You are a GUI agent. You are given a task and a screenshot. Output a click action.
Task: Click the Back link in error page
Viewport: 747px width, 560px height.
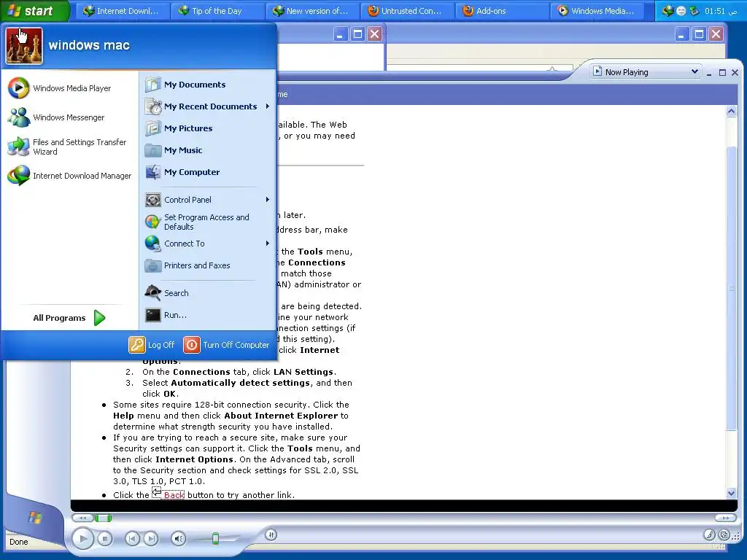[x=174, y=495]
